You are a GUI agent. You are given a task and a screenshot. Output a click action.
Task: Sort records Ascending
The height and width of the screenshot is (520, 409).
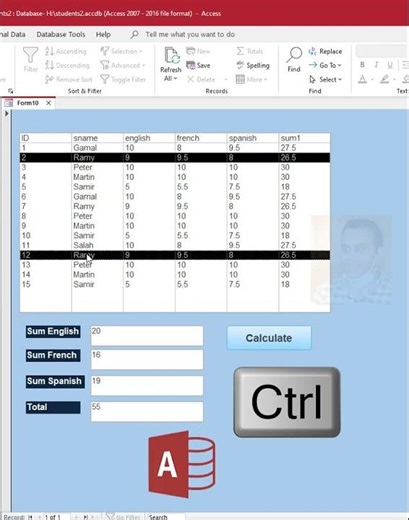66,51
